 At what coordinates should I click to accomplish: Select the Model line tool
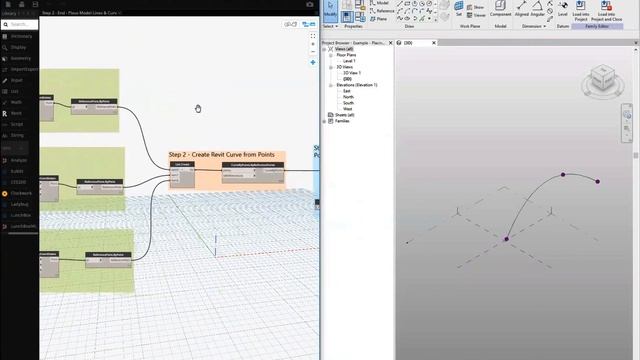pos(379,3)
